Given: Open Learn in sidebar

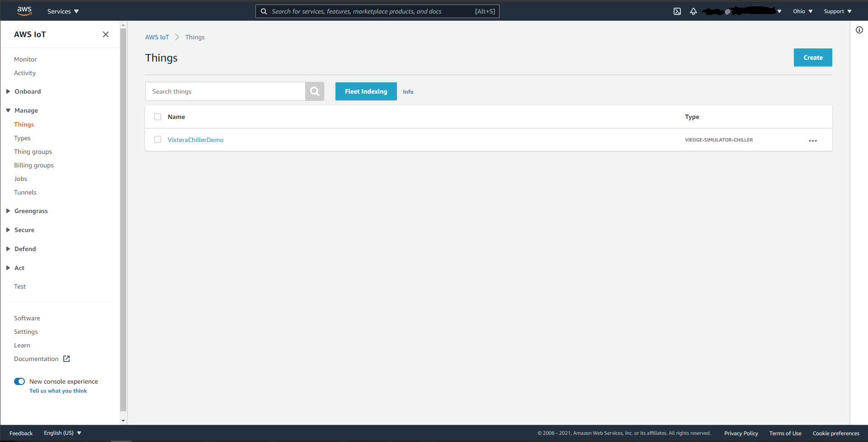Looking at the screenshot, I should pos(22,345).
